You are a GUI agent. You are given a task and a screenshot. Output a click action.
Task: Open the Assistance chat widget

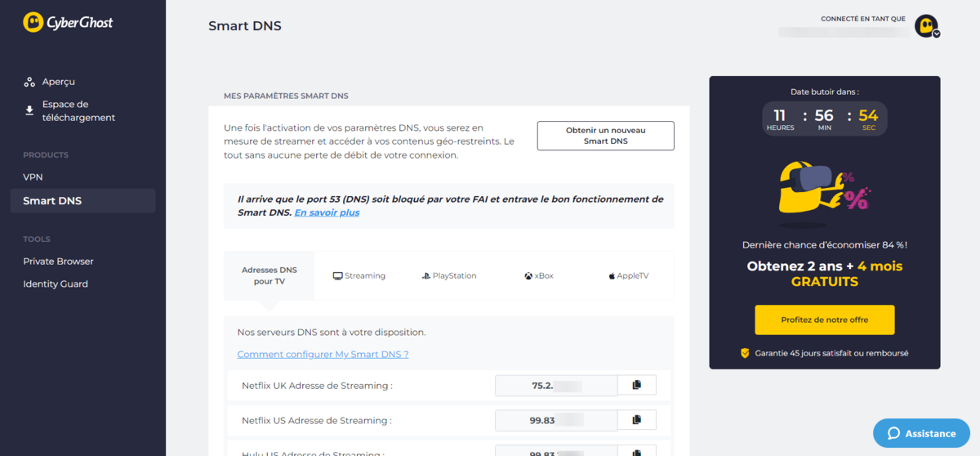tap(921, 433)
